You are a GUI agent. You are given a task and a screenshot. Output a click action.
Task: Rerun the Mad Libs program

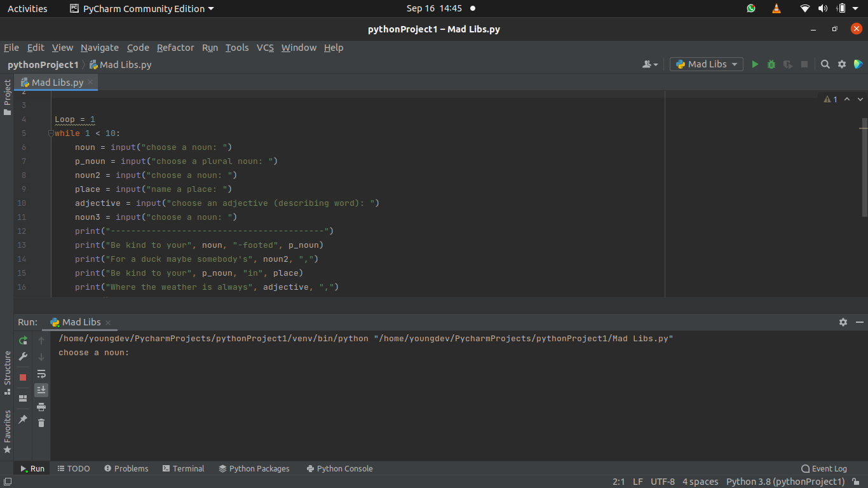click(x=23, y=341)
